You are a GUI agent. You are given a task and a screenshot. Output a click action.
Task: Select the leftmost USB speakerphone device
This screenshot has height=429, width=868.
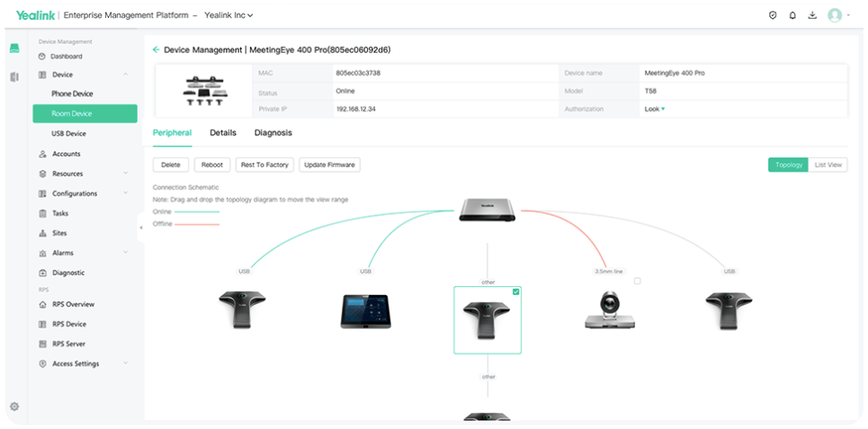click(242, 309)
